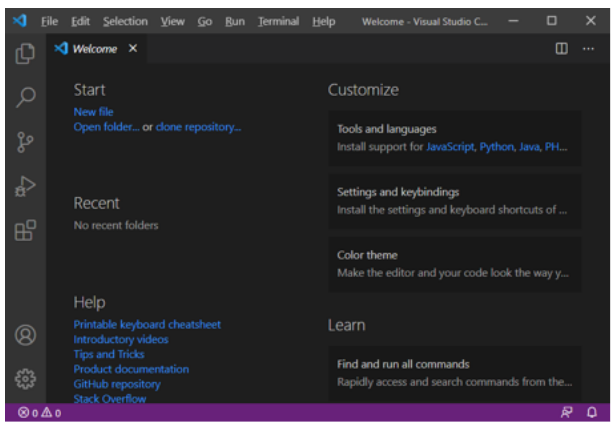Open errors and warnings status bar indicator
The height and width of the screenshot is (432, 615).
(39, 412)
